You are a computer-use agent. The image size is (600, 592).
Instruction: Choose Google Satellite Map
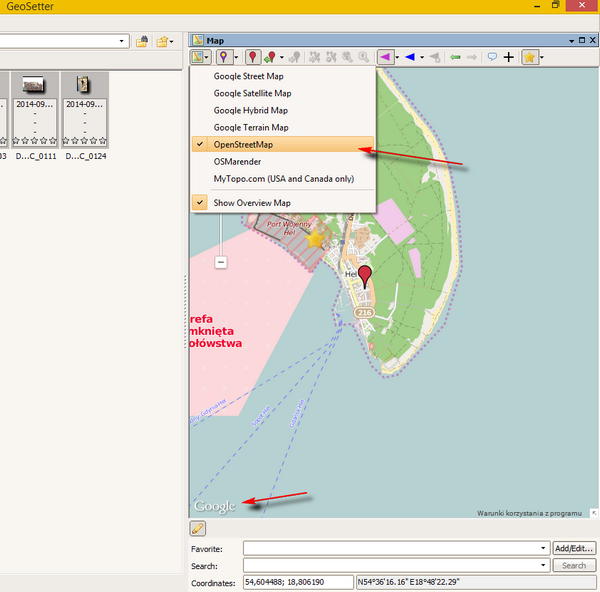click(282, 93)
